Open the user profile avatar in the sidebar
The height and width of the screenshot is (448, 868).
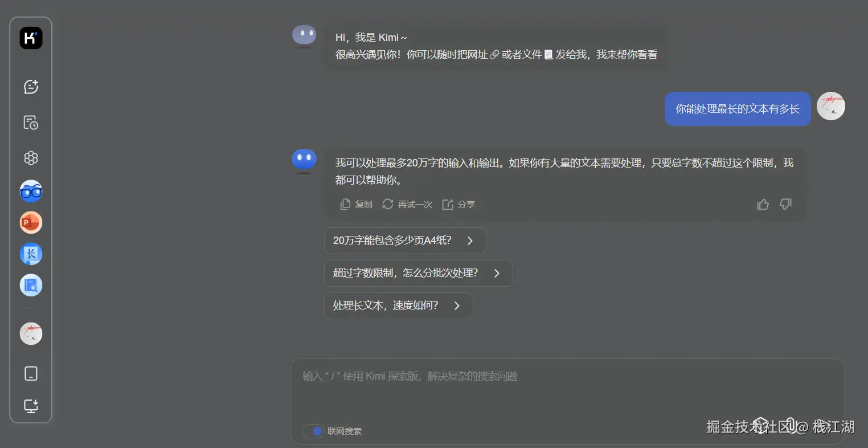point(31,333)
